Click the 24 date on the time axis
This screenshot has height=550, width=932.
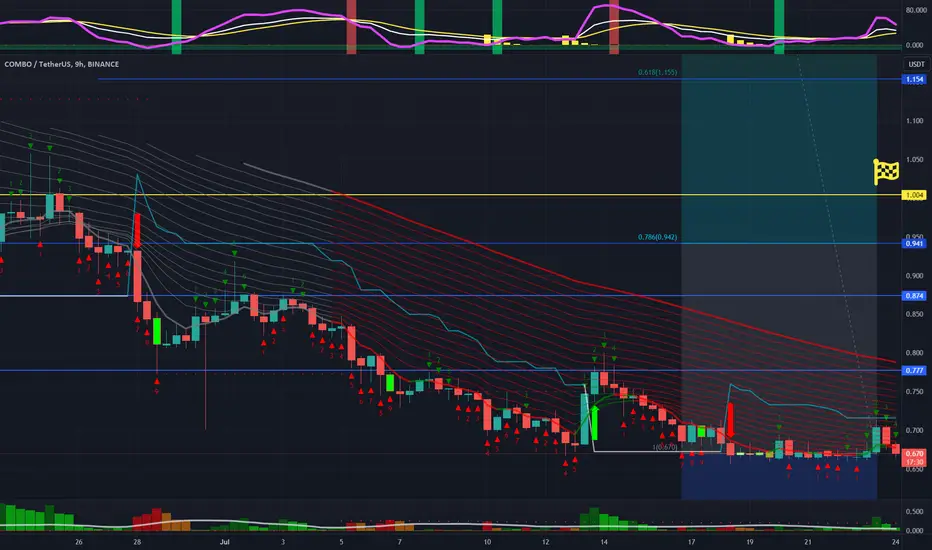coord(895,542)
